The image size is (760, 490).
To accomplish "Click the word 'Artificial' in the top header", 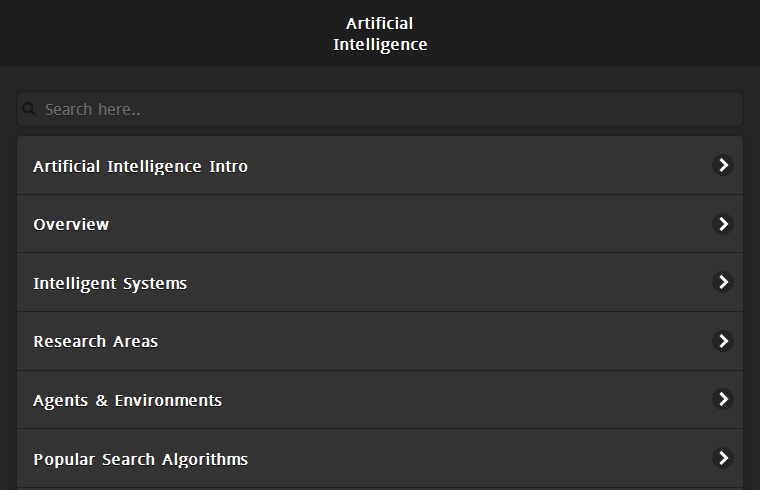I will coord(380,23).
